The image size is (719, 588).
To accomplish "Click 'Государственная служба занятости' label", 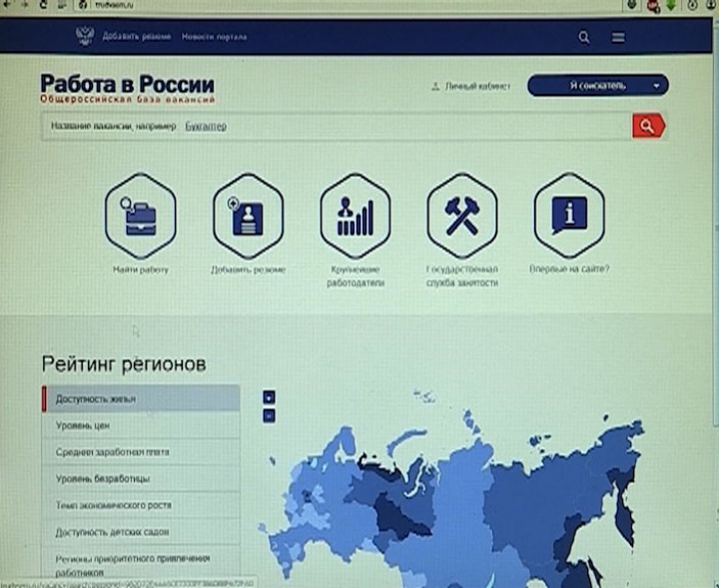I will point(462,276).
